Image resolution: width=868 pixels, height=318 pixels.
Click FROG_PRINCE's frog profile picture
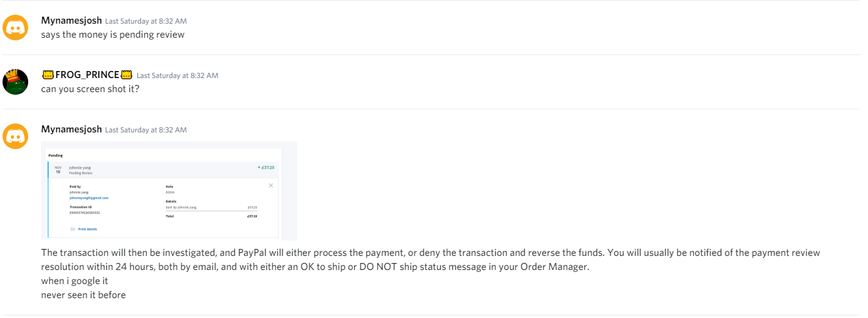15,82
